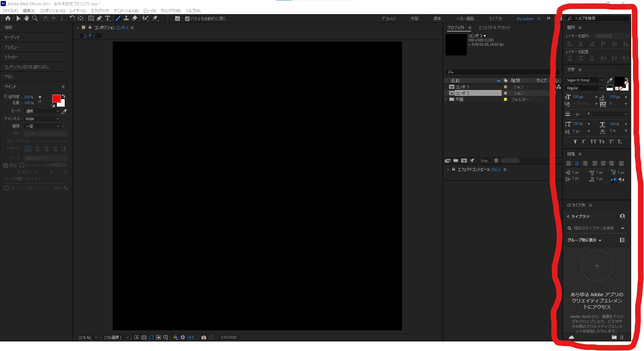Image resolution: width=644 pixels, height=351 pixels.
Task: Open the ファイル(F) menu
Action: (10, 11)
